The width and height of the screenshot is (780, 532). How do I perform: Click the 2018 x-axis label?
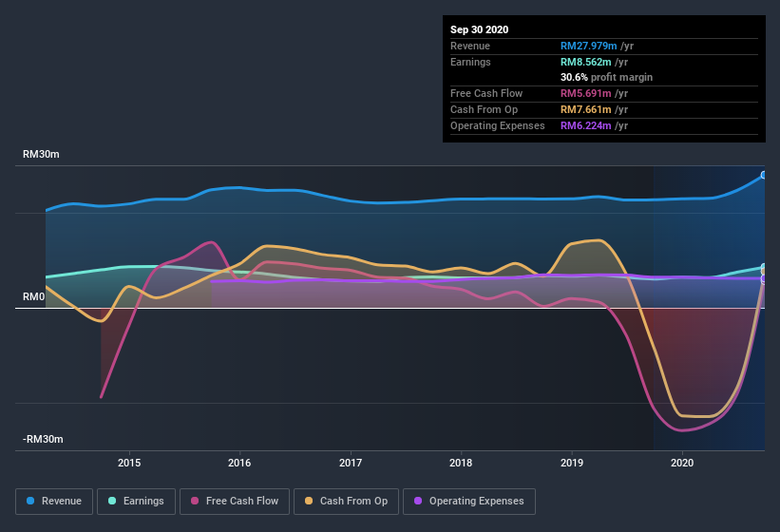click(461, 463)
